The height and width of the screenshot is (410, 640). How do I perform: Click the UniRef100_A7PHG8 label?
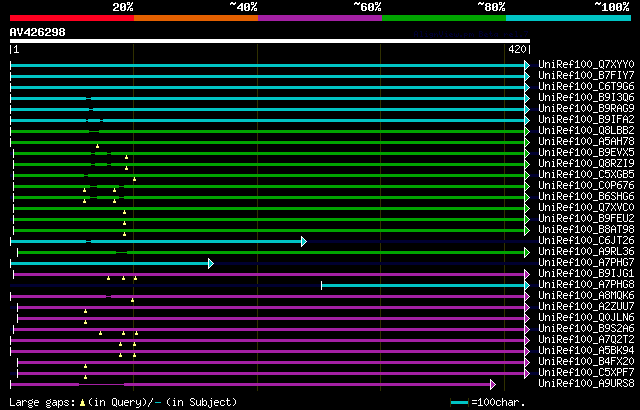(586, 285)
